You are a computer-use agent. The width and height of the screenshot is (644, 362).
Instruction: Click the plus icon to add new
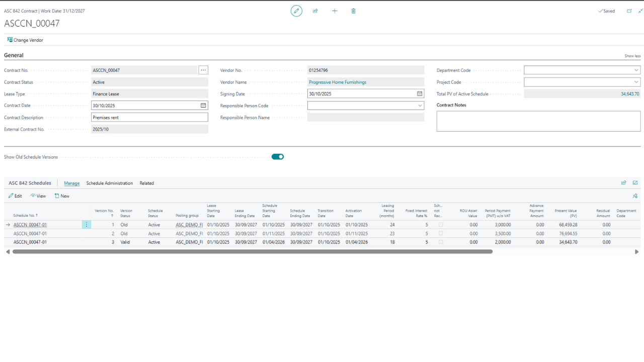click(x=335, y=11)
